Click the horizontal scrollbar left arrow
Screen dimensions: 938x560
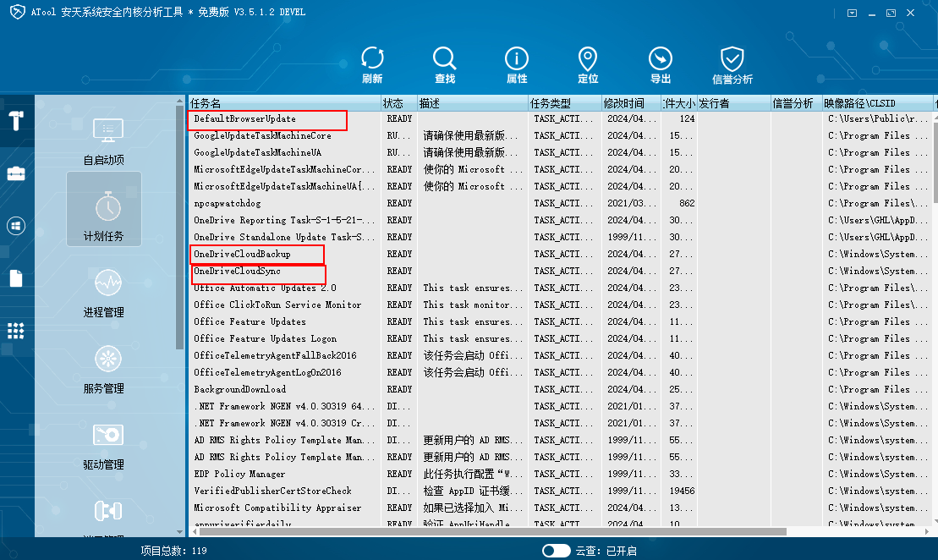click(194, 532)
